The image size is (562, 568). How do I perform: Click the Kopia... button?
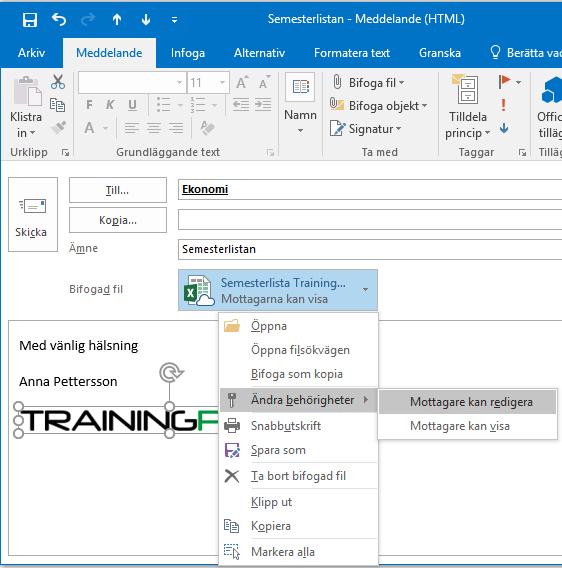[x=118, y=220]
